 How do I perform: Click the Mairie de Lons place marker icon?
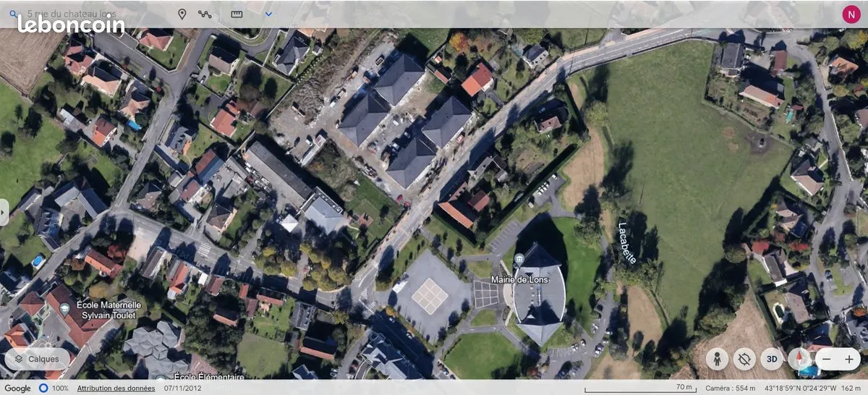(x=519, y=260)
